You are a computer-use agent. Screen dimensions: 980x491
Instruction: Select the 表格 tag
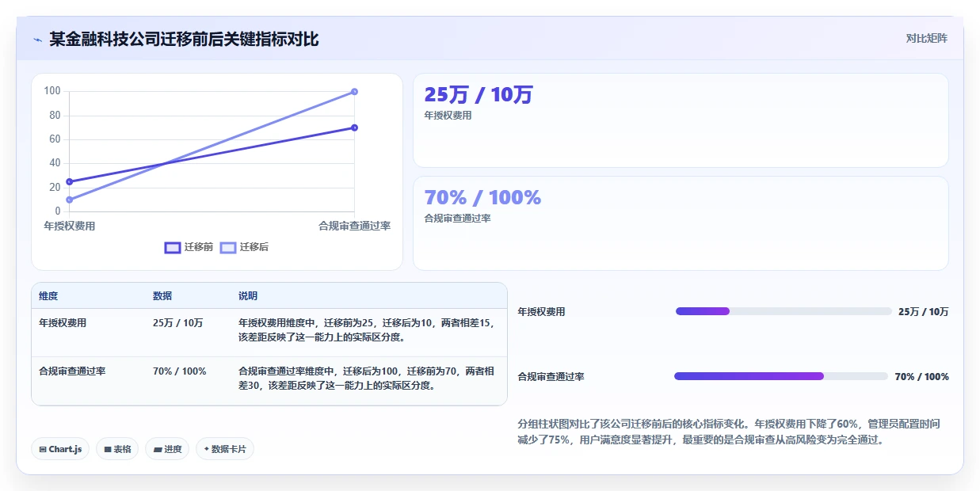click(x=117, y=449)
